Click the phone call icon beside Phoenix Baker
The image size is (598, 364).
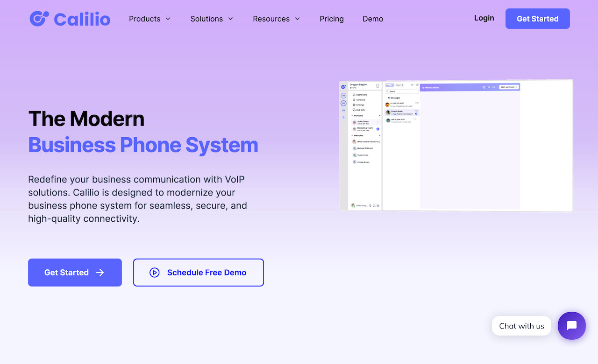pyautogui.click(x=484, y=87)
